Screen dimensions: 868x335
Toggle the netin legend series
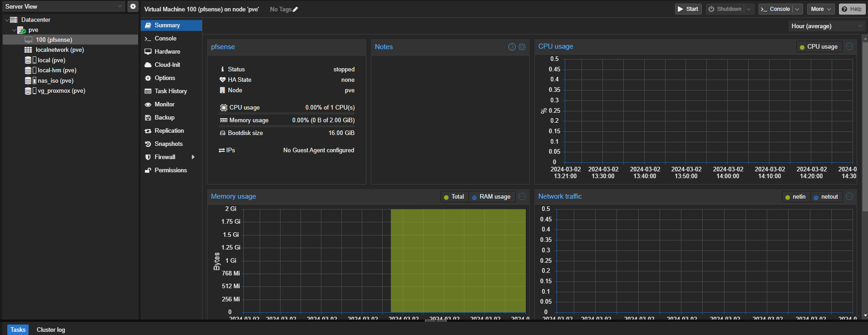[x=796, y=197]
